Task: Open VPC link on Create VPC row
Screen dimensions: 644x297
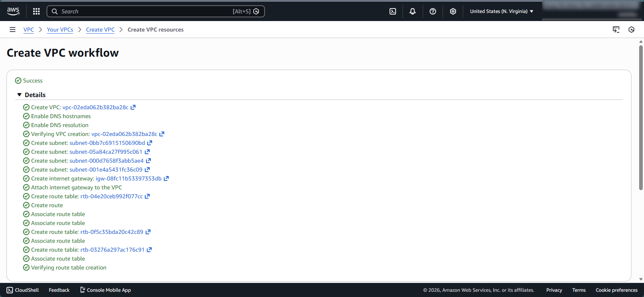Action: [95, 107]
